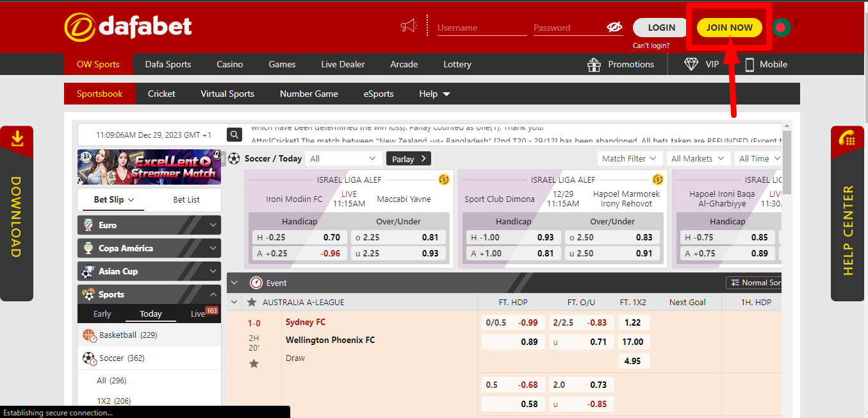Open the Bet Slip dropdown
868x418 pixels.
114,199
